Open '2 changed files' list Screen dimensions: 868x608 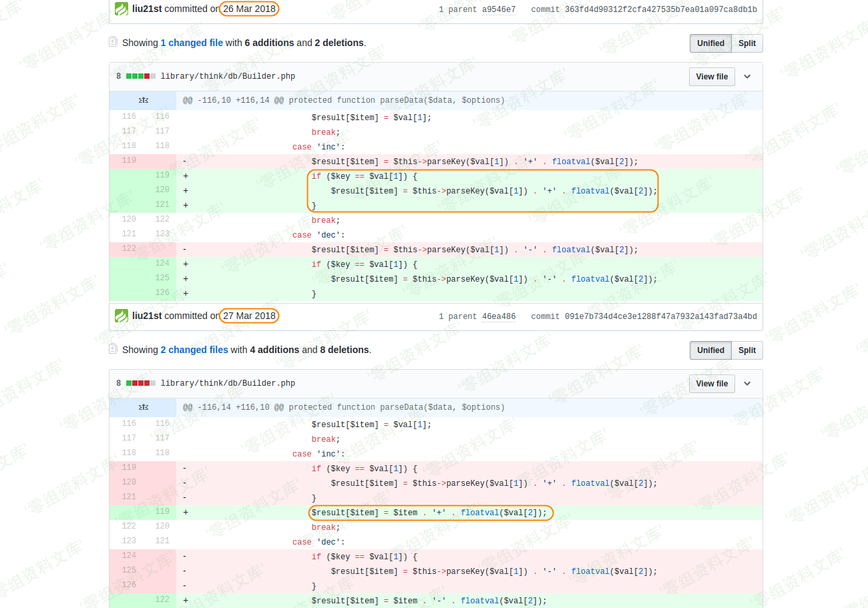(x=194, y=350)
